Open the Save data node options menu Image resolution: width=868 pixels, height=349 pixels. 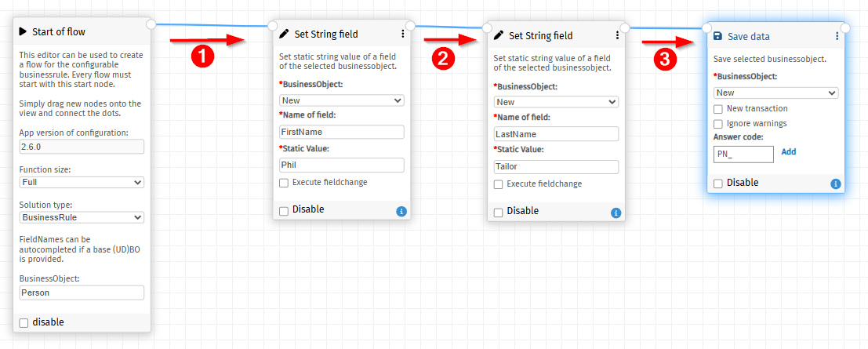click(x=837, y=36)
